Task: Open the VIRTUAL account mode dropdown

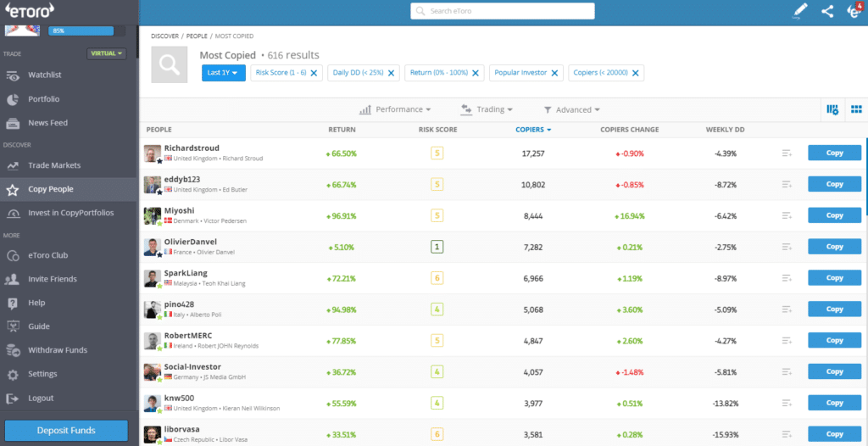Action: point(106,53)
